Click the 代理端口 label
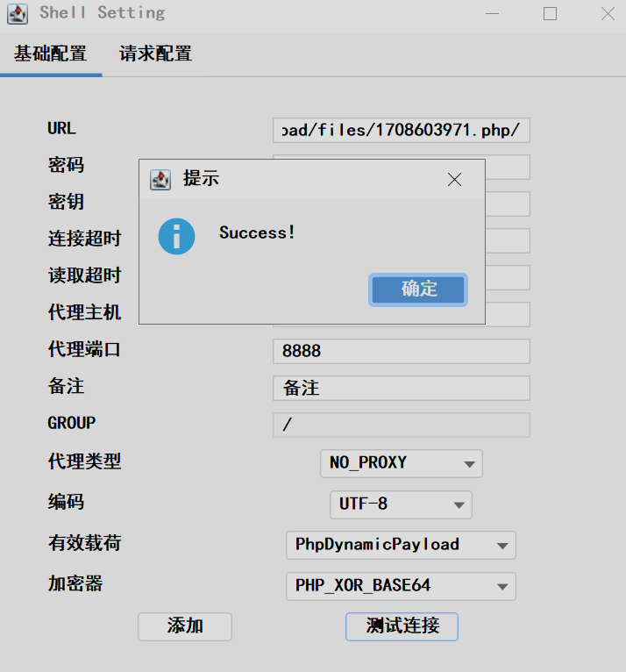Image resolution: width=626 pixels, height=672 pixels. click(84, 349)
